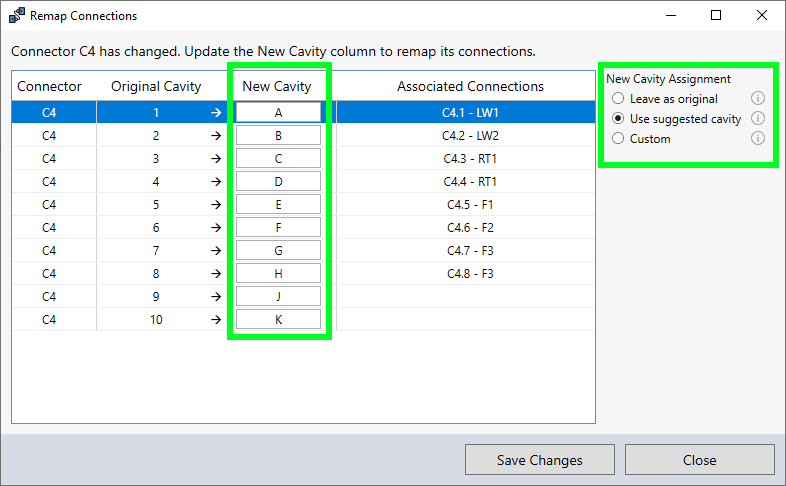
Task: Click the Remap Connections app icon in title bar
Action: [x=17, y=16]
